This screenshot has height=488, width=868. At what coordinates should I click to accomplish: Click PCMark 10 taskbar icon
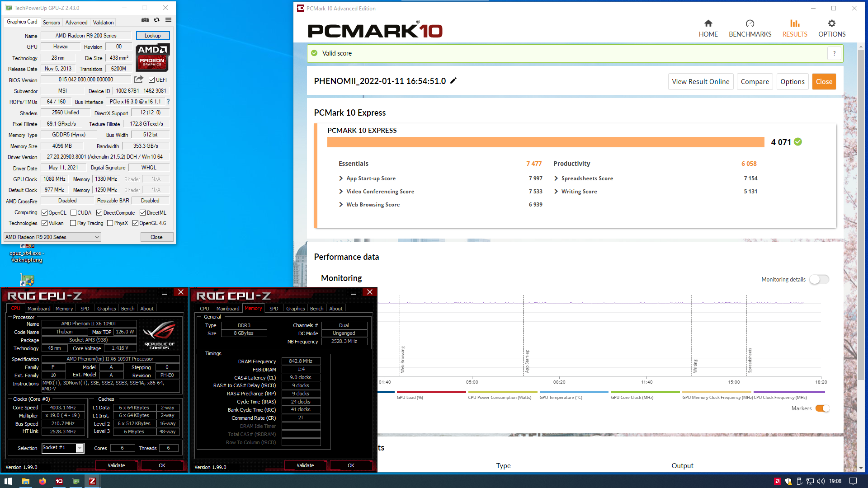click(59, 481)
